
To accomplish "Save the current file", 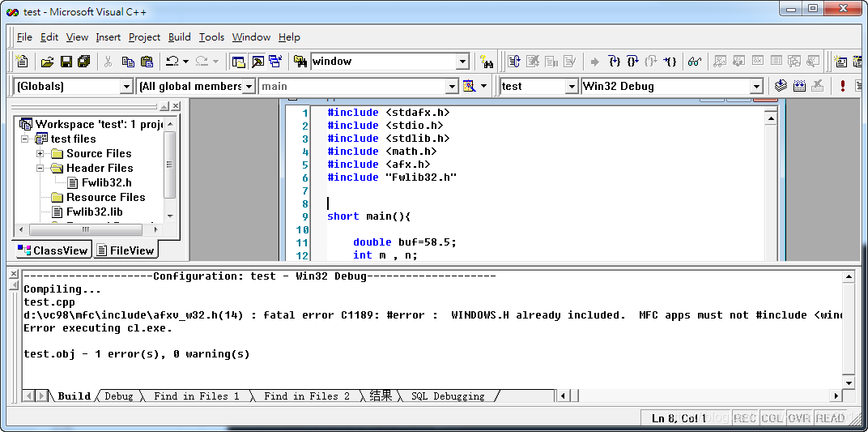I will pos(66,62).
